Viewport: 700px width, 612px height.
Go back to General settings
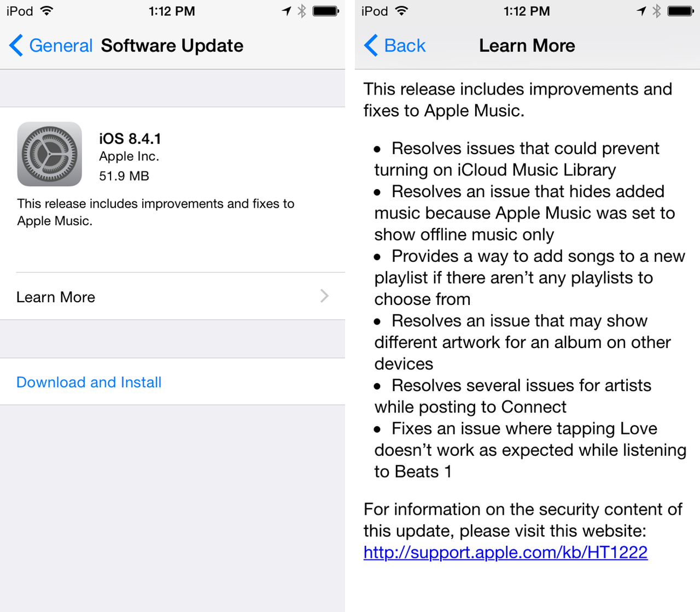(61, 45)
